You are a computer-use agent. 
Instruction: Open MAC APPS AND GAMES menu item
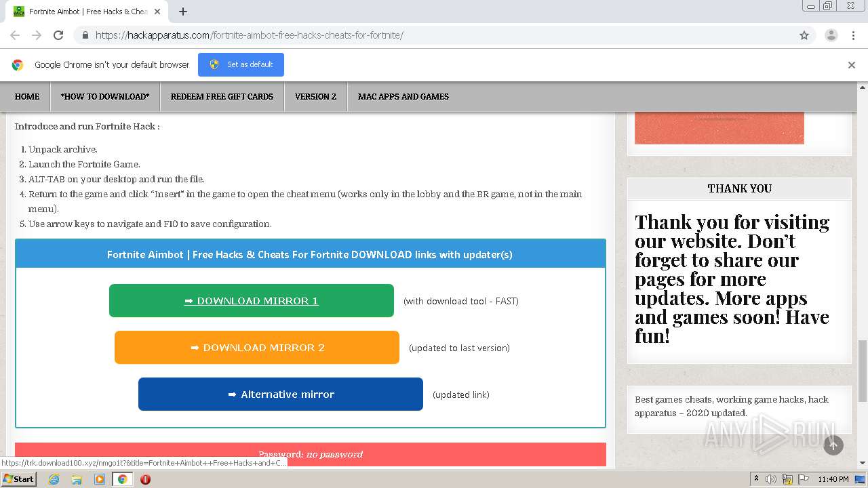click(403, 96)
